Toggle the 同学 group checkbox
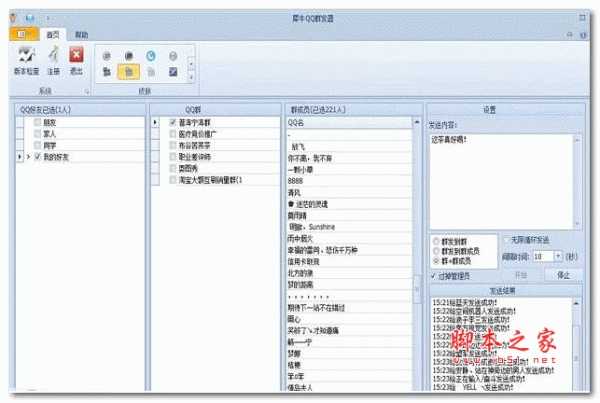The width and height of the screenshot is (600, 403). pos(37,145)
